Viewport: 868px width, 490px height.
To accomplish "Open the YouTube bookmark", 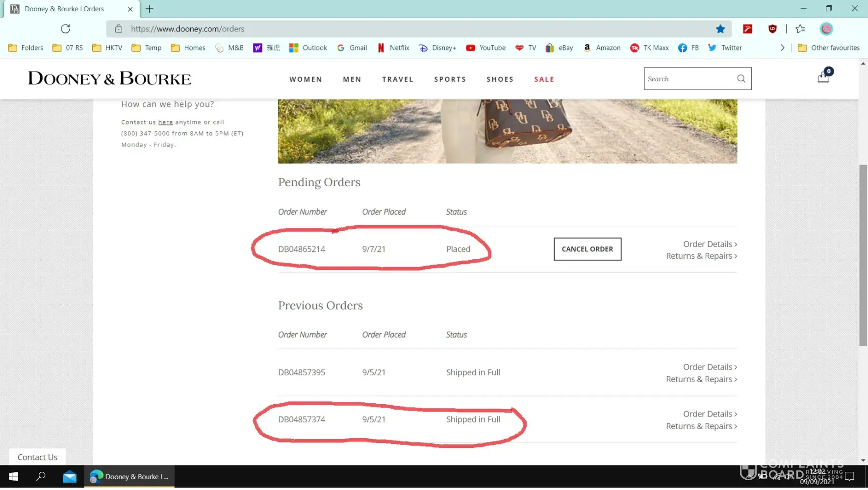I will 485,48.
